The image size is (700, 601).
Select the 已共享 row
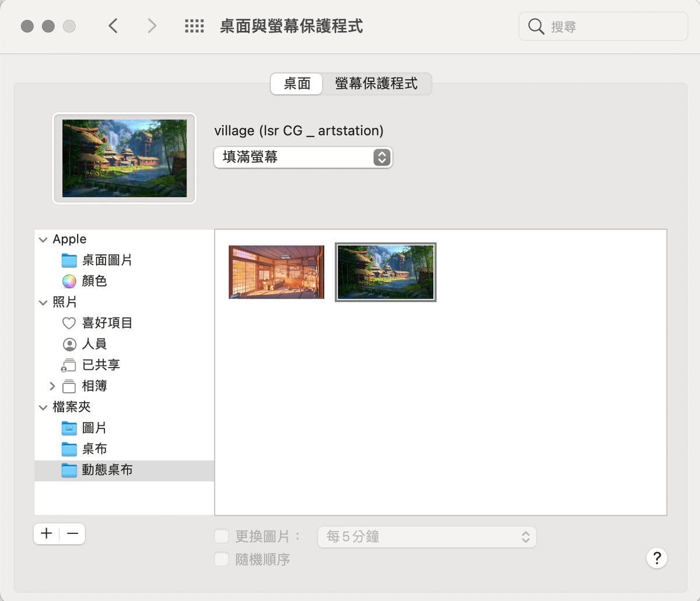click(124, 365)
